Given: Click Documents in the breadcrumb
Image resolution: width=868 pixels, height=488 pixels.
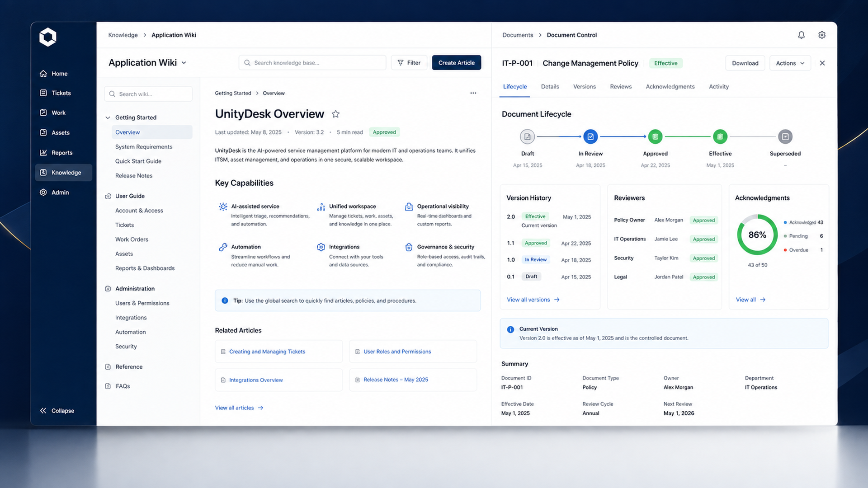Looking at the screenshot, I should [518, 35].
